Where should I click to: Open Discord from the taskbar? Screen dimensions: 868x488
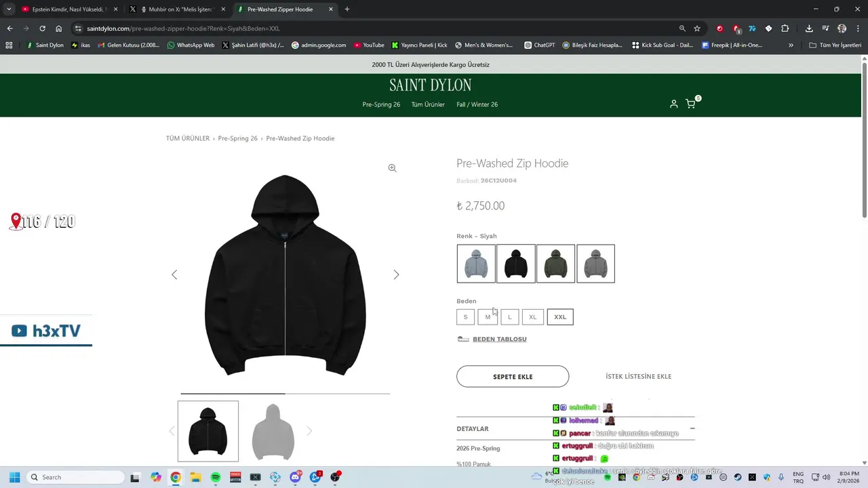pyautogui.click(x=296, y=477)
